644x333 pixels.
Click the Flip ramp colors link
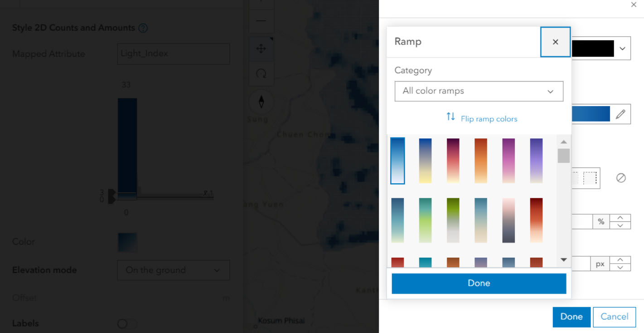(x=489, y=119)
